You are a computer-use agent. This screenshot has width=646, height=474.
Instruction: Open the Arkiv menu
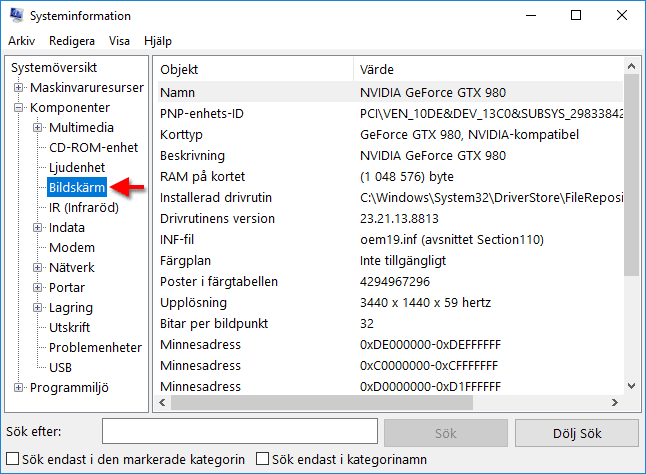tap(21, 41)
